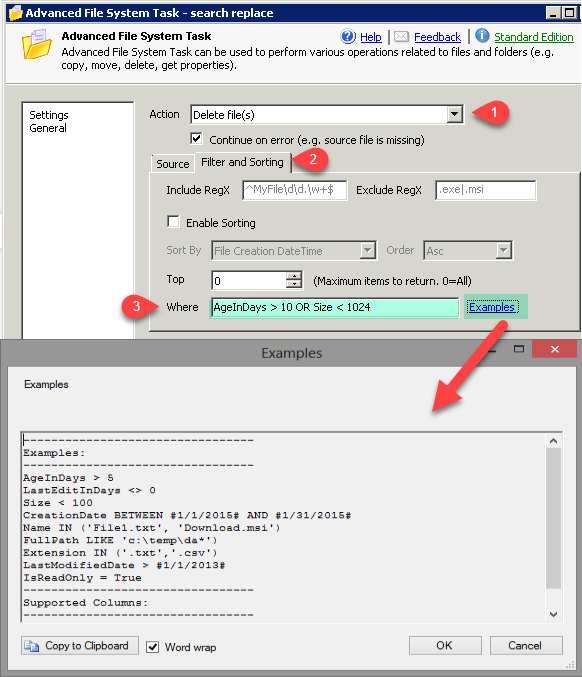The image size is (582, 677).
Task: Increase the Top value with up arrow
Action: pyautogui.click(x=294, y=276)
